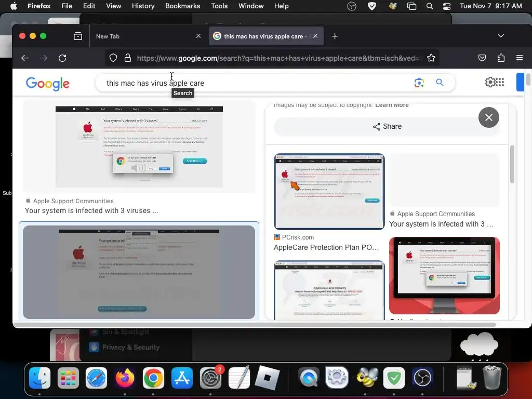532x399 pixels.
Task: Bookmark this page with the star icon
Action: (x=431, y=58)
